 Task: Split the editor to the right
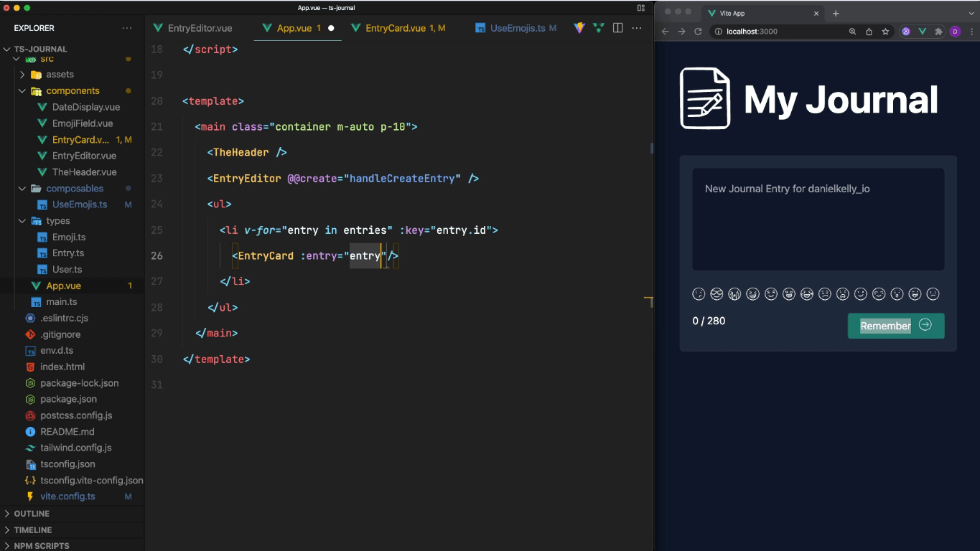pyautogui.click(x=617, y=28)
